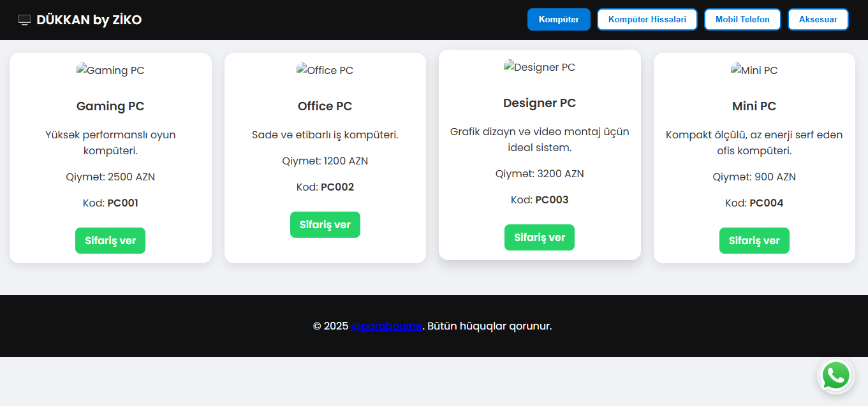
Task: Select the product code PC002
Action: [x=337, y=187]
